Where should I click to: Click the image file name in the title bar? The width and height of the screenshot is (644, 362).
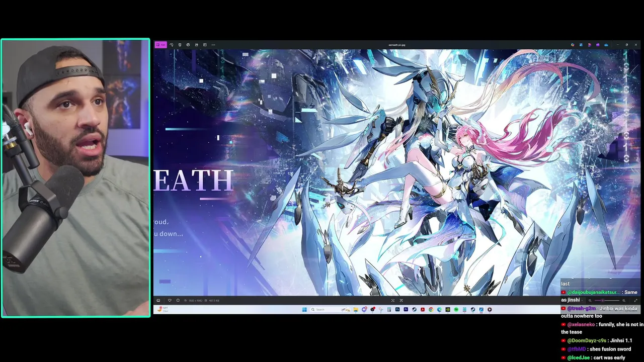click(397, 45)
